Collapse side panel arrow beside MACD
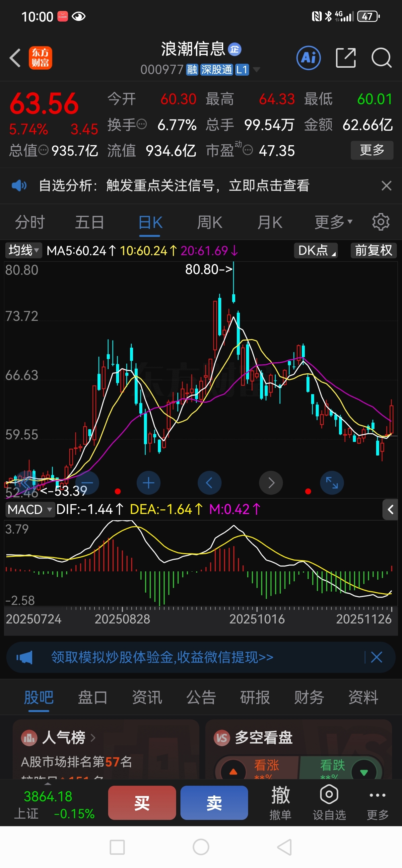This screenshot has height=868, width=402. [x=390, y=510]
